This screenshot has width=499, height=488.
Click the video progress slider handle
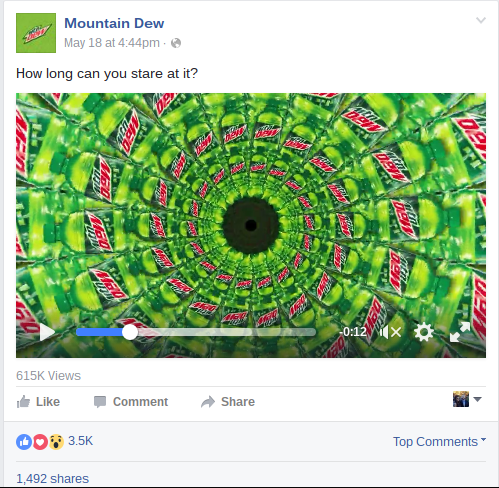click(x=130, y=332)
